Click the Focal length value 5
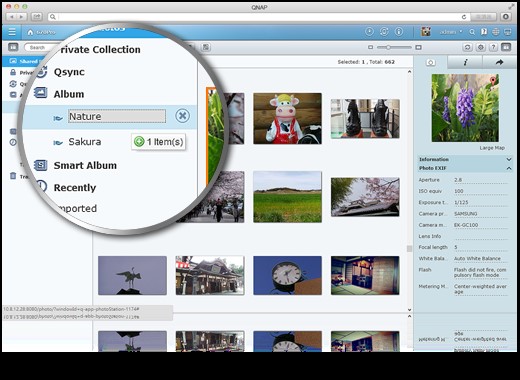The width and height of the screenshot is (520, 380). point(456,247)
